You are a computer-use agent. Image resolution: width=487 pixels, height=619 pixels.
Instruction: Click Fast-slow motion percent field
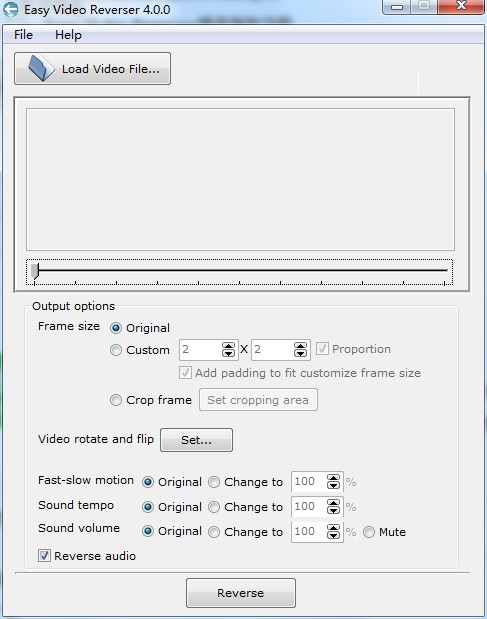pyautogui.click(x=309, y=482)
